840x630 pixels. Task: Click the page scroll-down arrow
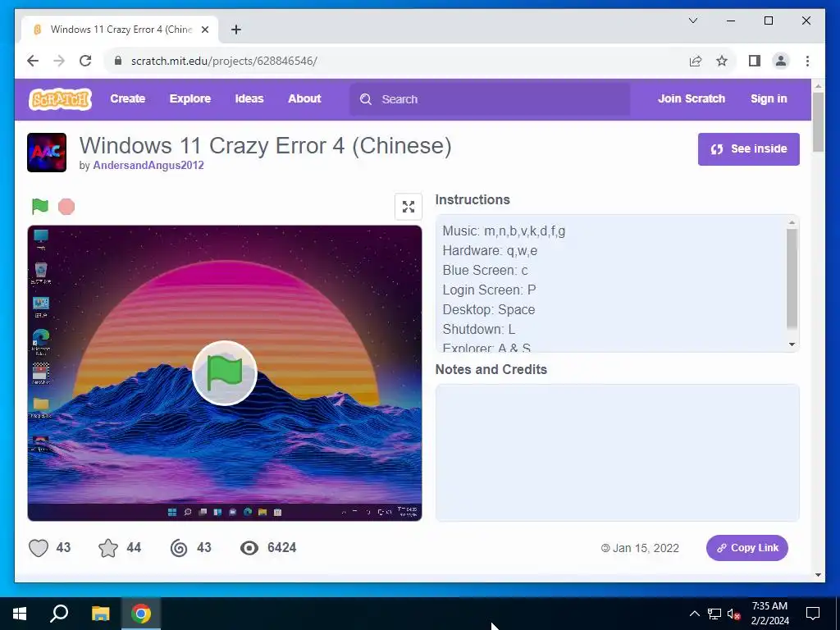(818, 575)
